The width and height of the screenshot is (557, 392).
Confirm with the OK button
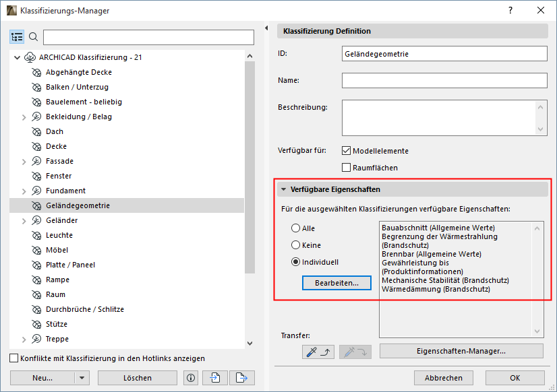(x=515, y=378)
